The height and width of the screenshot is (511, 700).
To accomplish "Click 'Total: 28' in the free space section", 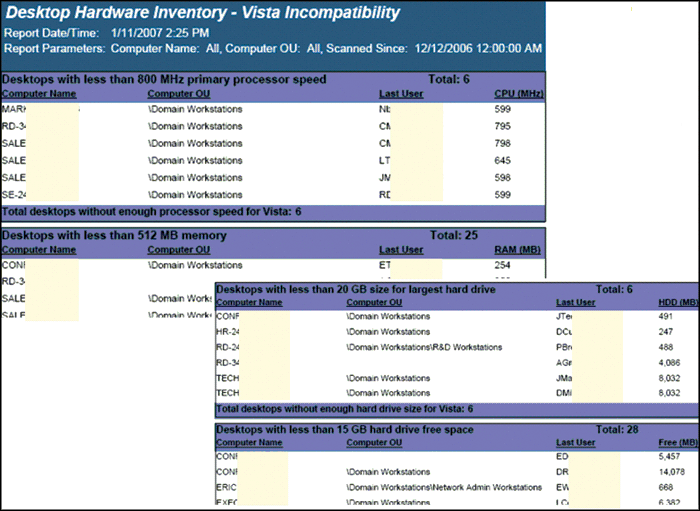I will (x=617, y=429).
